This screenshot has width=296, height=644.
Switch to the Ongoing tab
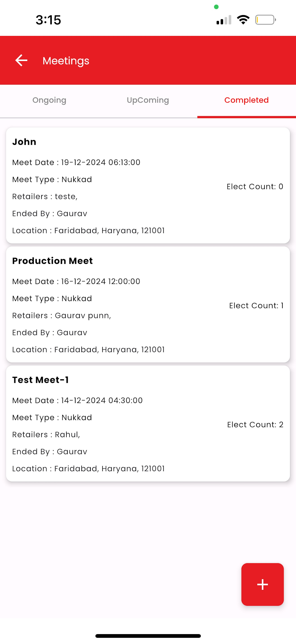[49, 101]
